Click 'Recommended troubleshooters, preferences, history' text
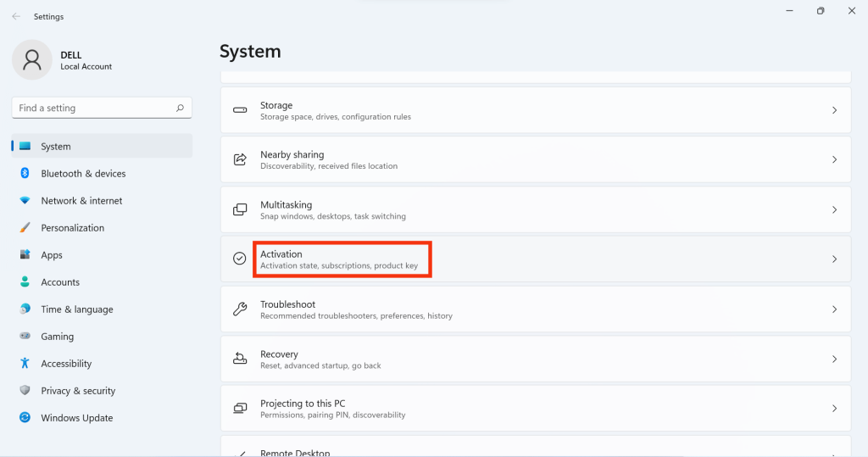The width and height of the screenshot is (868, 457). 357,315
